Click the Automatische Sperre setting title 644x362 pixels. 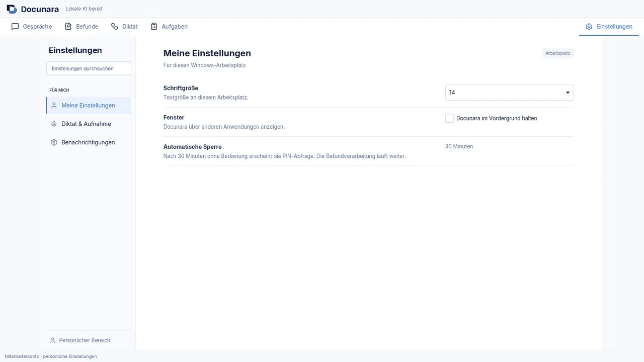click(193, 147)
